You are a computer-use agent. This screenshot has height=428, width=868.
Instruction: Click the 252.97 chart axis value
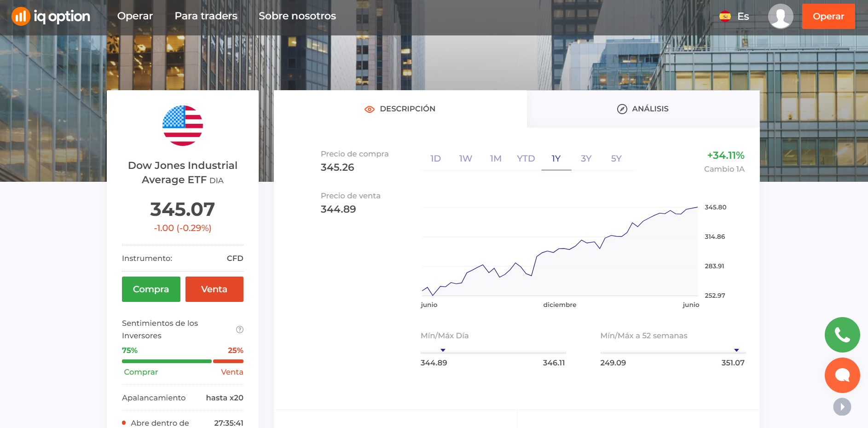pos(715,296)
